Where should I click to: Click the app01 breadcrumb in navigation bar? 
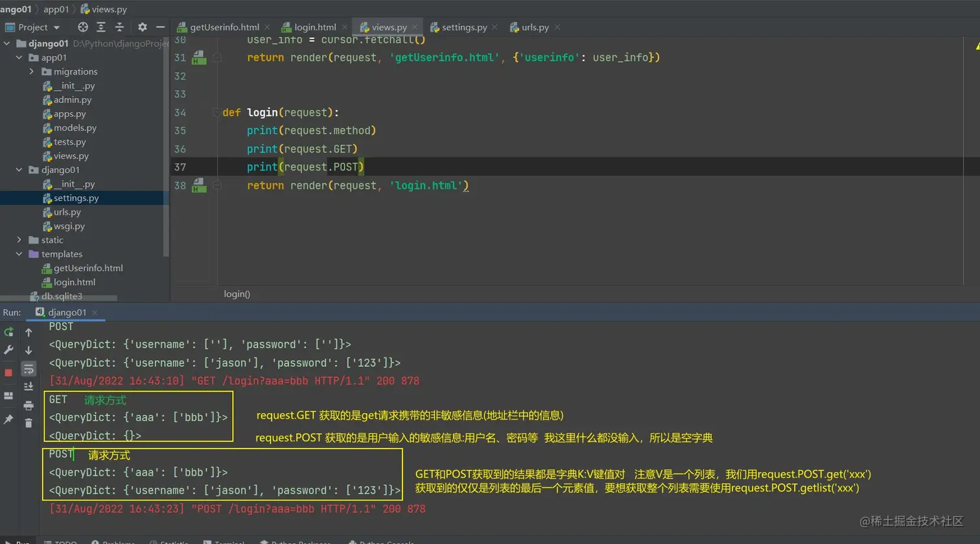56,9
